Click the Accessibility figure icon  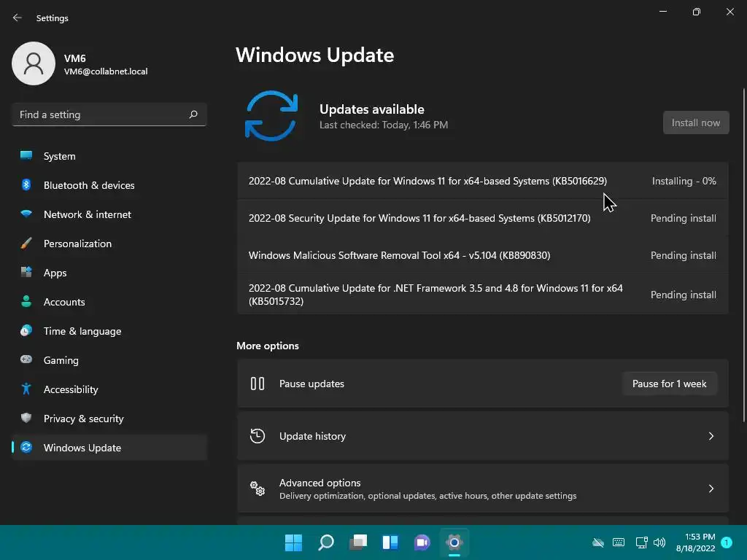26,389
